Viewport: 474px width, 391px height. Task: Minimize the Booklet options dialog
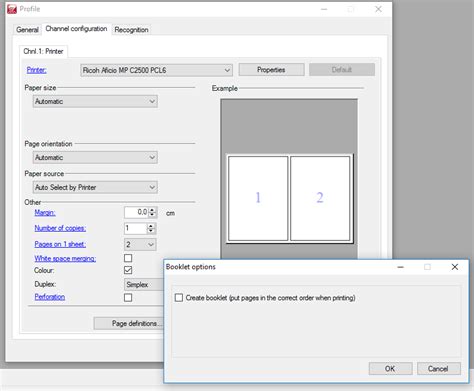pos(401,267)
